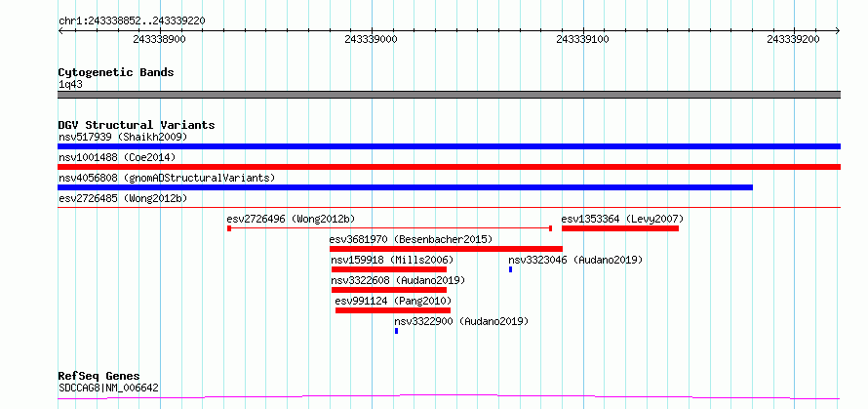Click the SDCCAG8|NM_006642 gene label
This screenshot has height=409, width=868.
coord(108,388)
